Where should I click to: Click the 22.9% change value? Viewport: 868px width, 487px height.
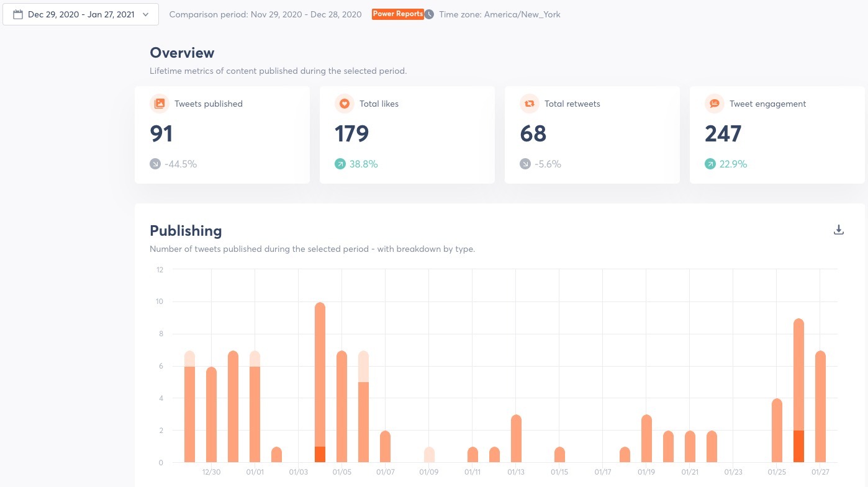(733, 164)
